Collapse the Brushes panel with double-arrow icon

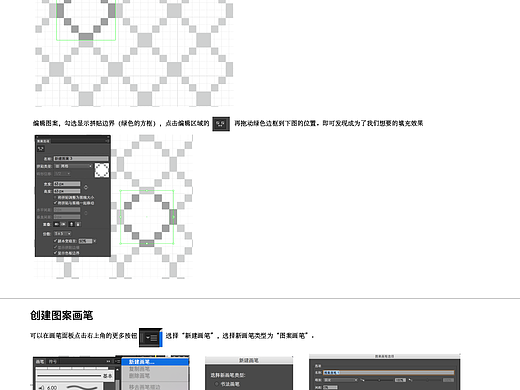(108, 361)
